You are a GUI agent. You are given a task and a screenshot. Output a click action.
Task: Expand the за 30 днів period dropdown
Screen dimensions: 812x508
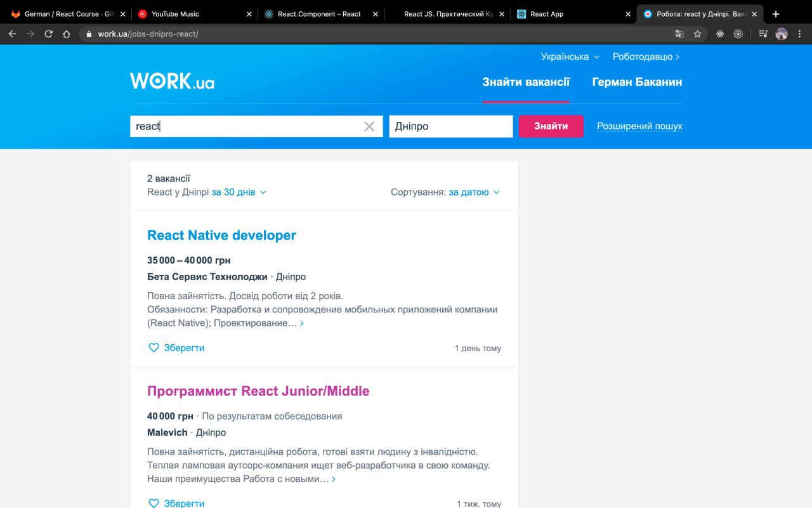pos(239,192)
